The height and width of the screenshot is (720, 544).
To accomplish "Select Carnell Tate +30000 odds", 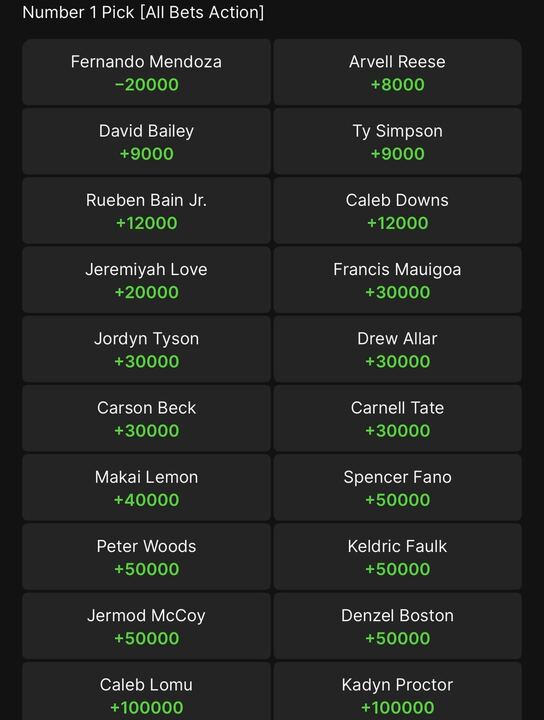I will coord(398,419).
